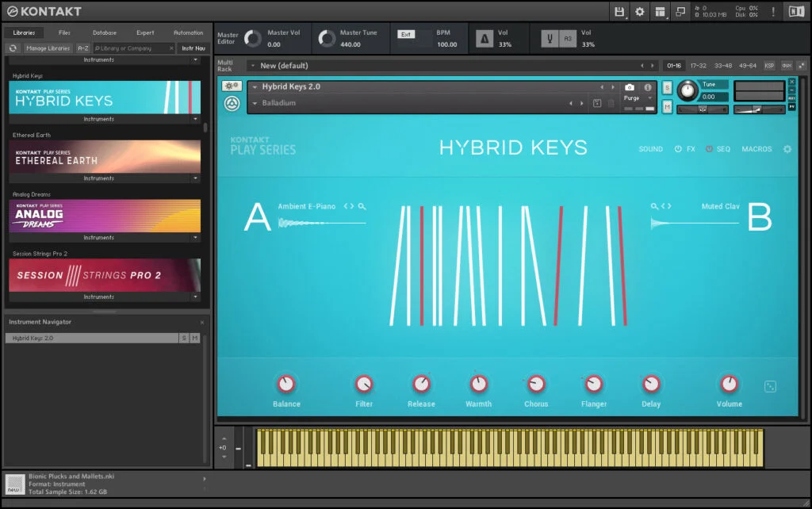Refresh the libraries list
This screenshot has height=509, width=812.
(x=13, y=48)
